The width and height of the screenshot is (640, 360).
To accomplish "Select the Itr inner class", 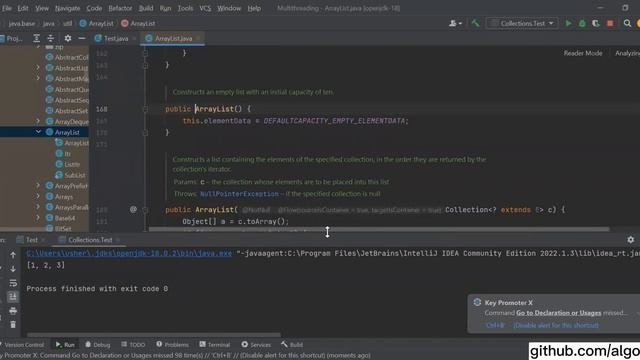I will 63,153.
